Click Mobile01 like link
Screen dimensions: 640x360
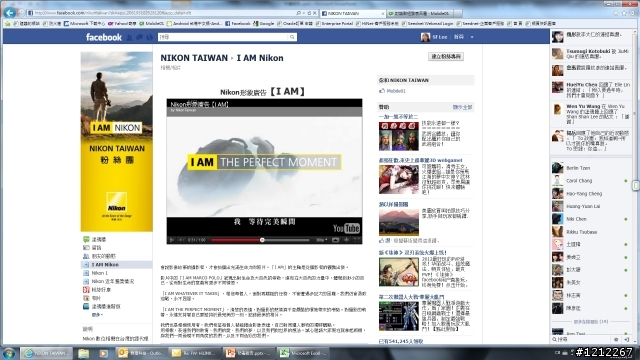click(x=396, y=91)
